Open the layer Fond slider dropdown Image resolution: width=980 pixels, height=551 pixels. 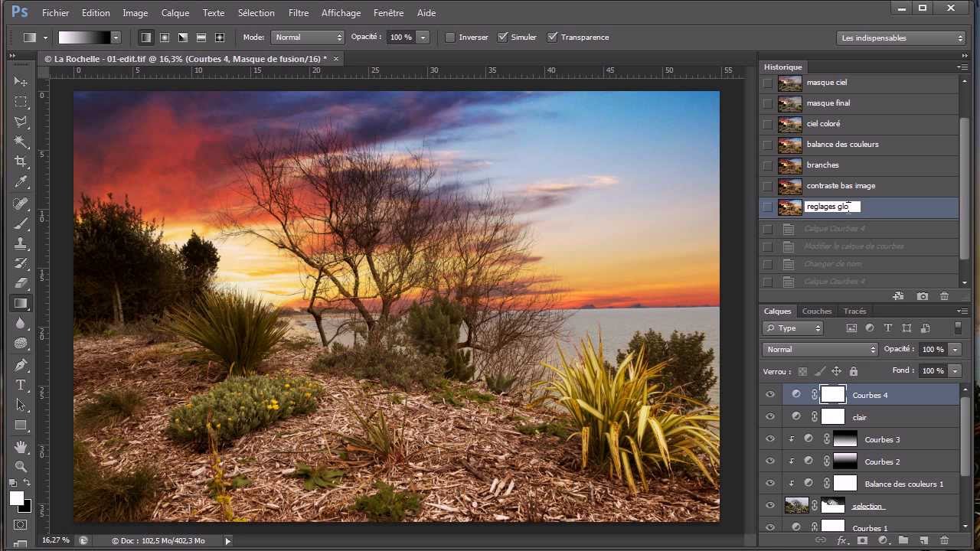click(x=955, y=370)
